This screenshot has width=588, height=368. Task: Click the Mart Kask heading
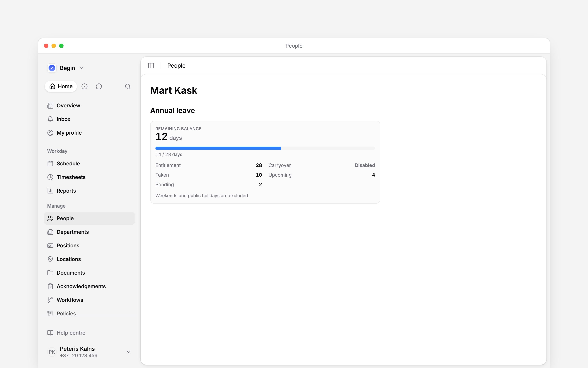pyautogui.click(x=174, y=90)
